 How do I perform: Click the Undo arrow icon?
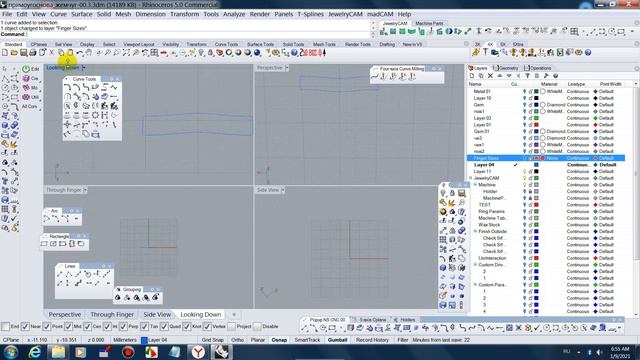[x=80, y=53]
